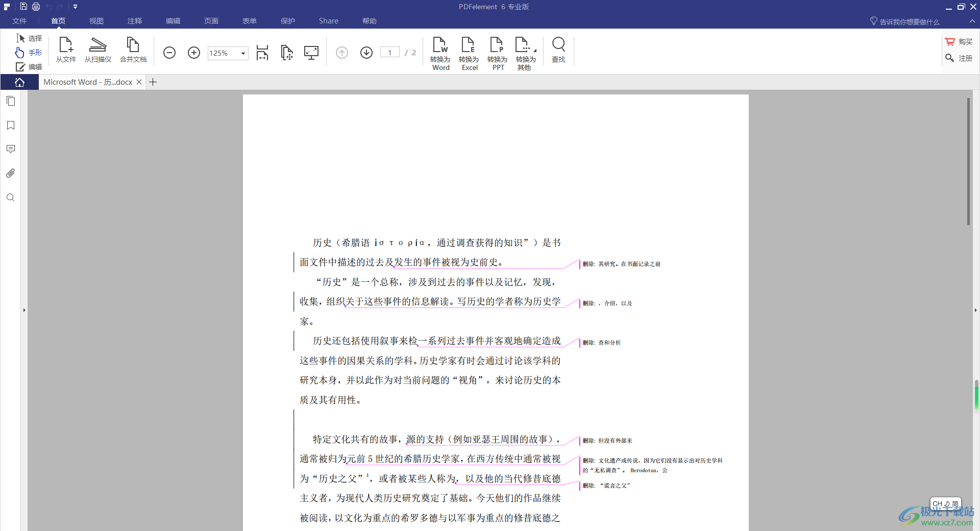This screenshot has height=531, width=980.
Task: Click the page number input field
Action: (x=390, y=53)
